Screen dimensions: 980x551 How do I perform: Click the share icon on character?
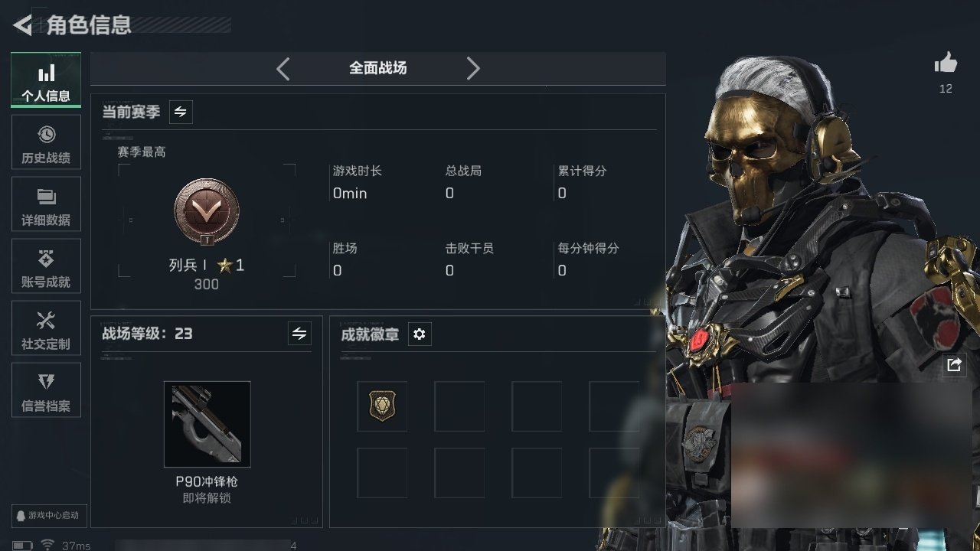[954, 365]
